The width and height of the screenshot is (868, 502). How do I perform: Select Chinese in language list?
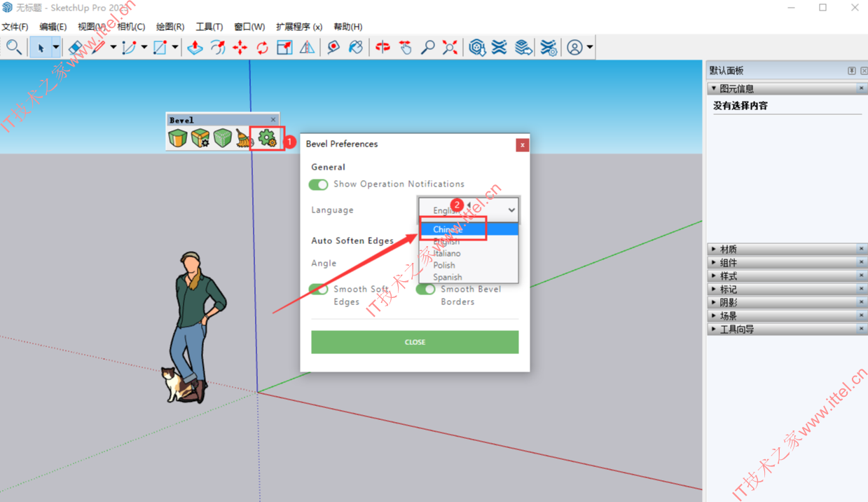click(469, 229)
